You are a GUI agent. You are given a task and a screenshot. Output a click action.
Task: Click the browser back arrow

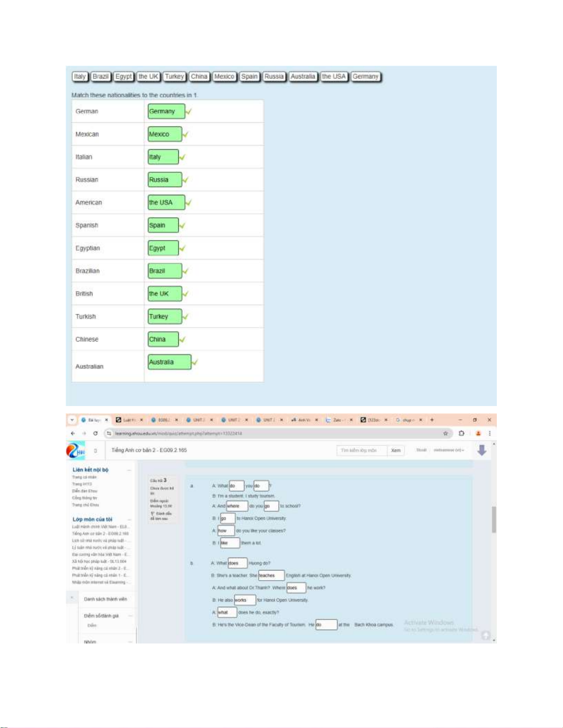pos(73,433)
